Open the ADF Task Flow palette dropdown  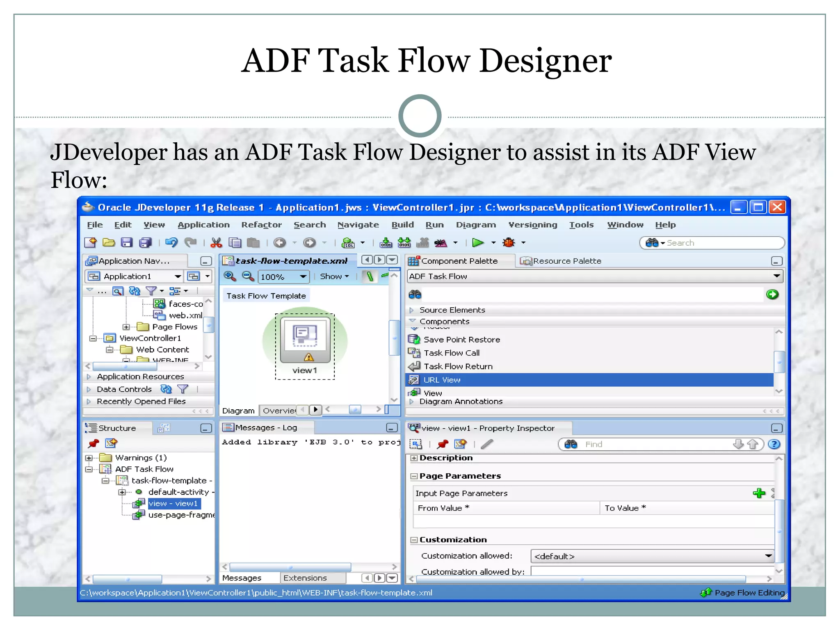776,276
